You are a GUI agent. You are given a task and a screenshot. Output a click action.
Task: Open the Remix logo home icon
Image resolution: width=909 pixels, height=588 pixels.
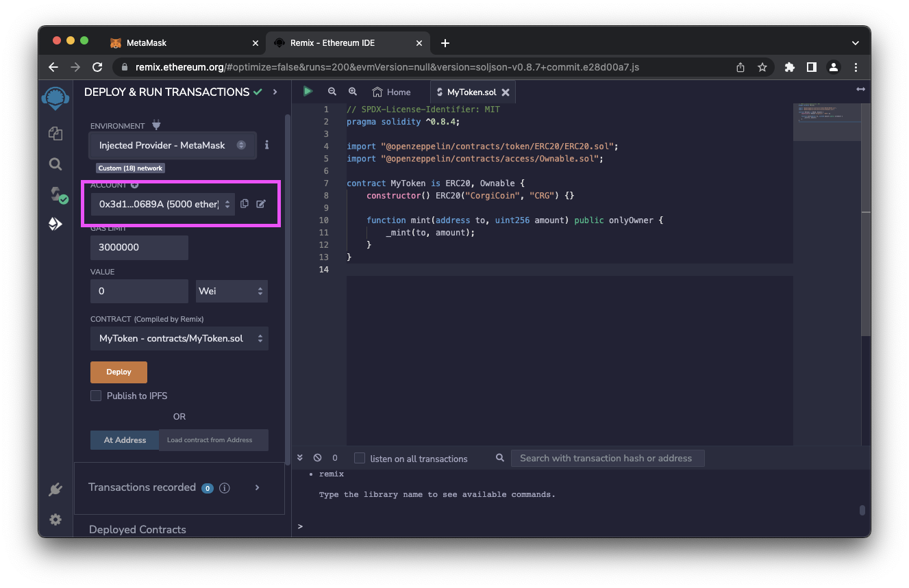[x=55, y=98]
